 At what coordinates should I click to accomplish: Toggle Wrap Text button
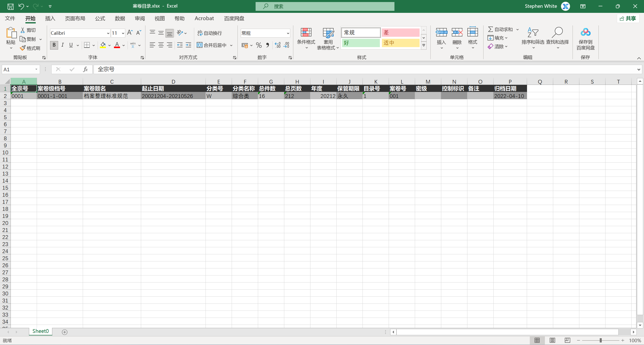click(x=209, y=33)
